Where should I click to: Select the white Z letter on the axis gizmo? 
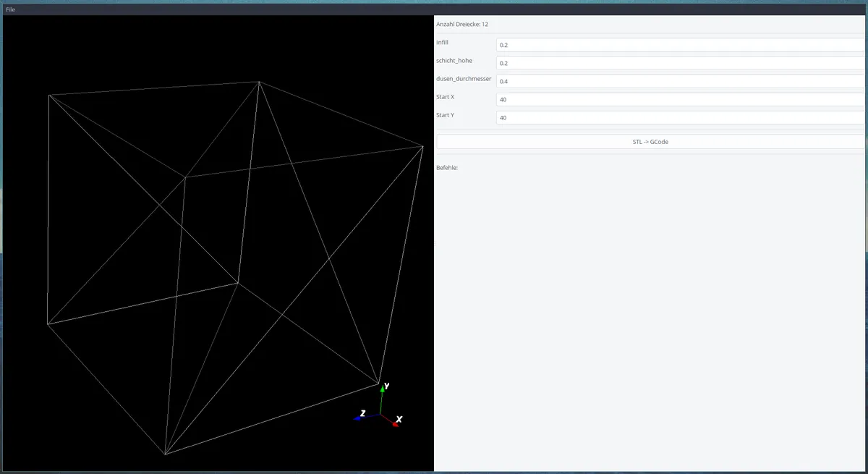click(362, 413)
